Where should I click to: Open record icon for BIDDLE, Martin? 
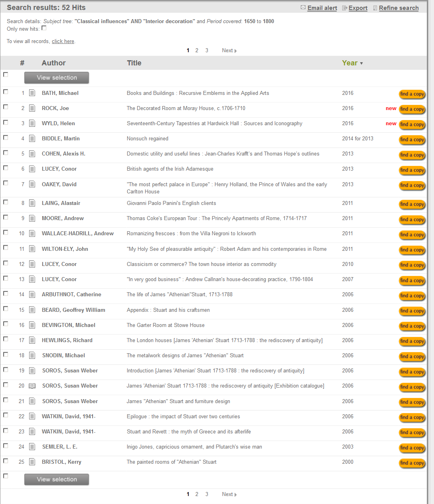32,139
